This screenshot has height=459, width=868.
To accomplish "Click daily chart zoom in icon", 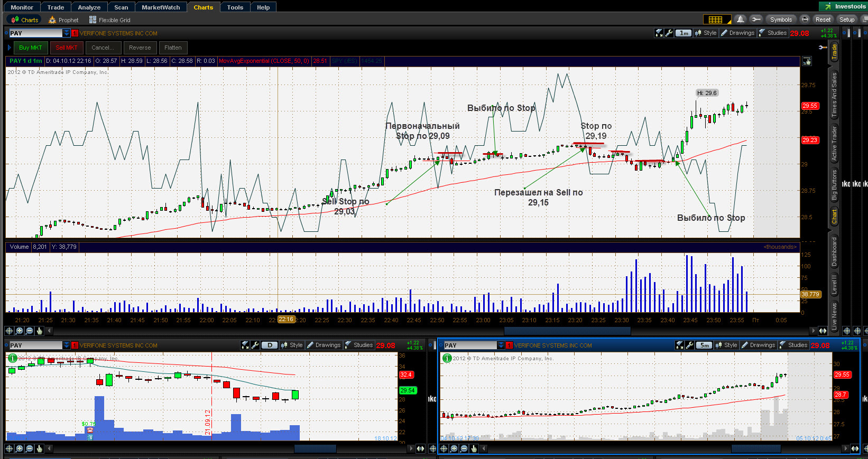I will 19,448.
